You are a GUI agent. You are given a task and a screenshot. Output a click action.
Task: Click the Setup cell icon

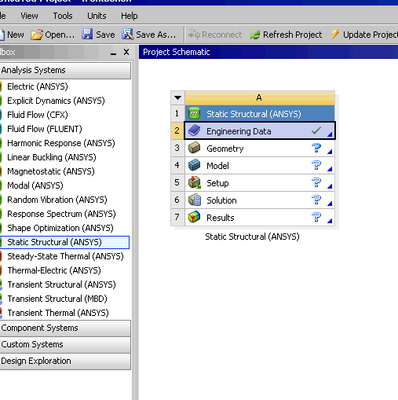coord(194,183)
